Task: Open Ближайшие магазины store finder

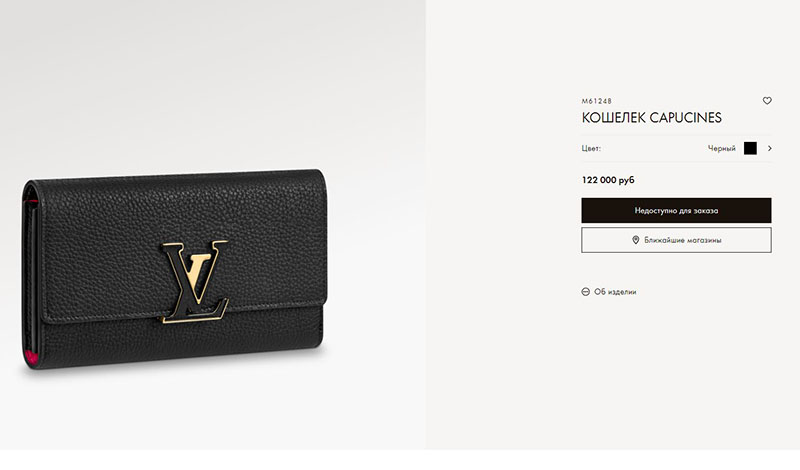Action: pos(677,240)
